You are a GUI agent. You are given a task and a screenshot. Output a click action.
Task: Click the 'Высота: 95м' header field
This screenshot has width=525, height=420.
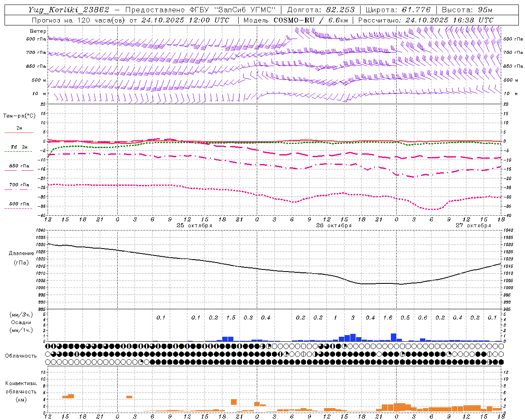tap(466, 10)
